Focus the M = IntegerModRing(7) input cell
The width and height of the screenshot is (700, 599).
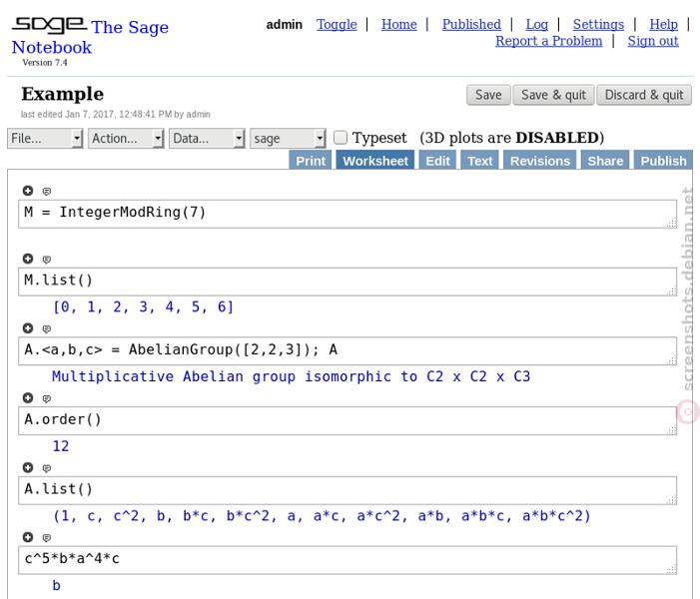[x=348, y=214]
